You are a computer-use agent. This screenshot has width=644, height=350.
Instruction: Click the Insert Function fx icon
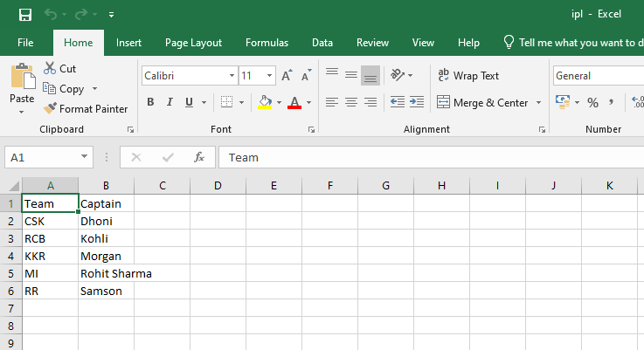click(x=198, y=157)
